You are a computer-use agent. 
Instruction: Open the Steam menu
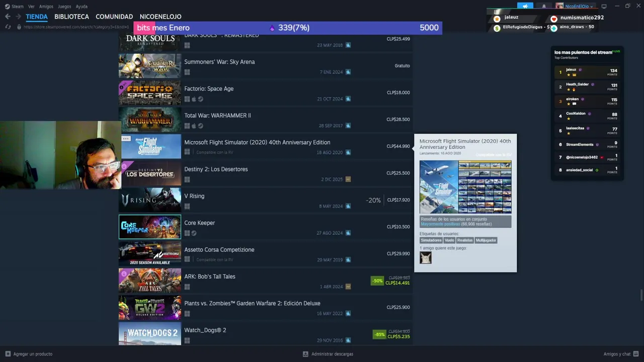point(14,7)
